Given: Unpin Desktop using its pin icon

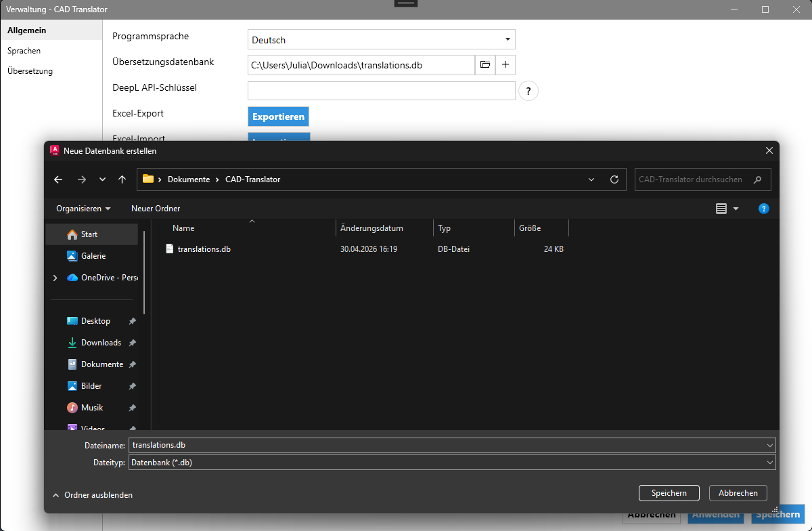Looking at the screenshot, I should click(133, 321).
